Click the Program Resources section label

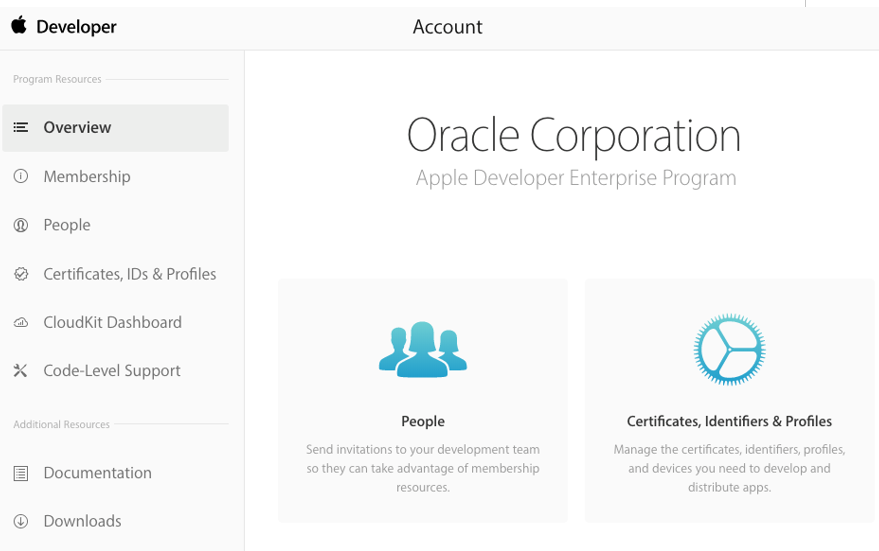point(57,80)
